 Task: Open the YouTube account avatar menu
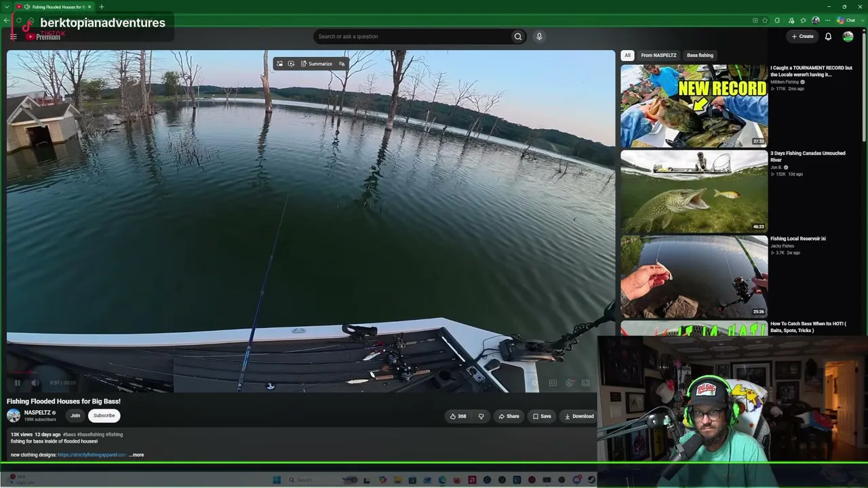pyautogui.click(x=848, y=37)
